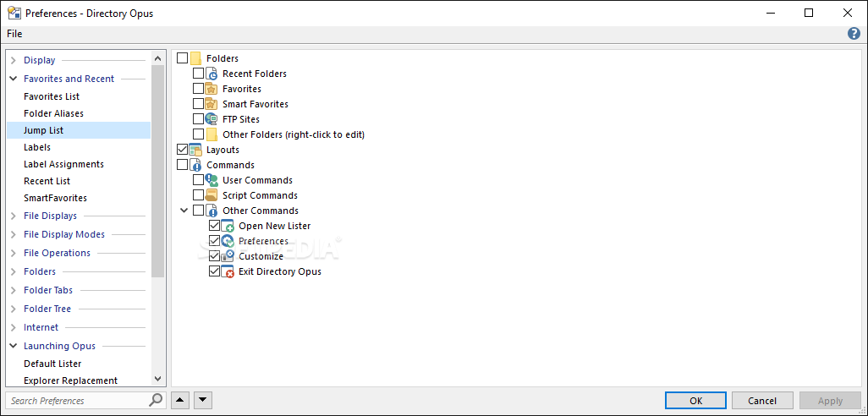Open the File menu

click(x=14, y=34)
